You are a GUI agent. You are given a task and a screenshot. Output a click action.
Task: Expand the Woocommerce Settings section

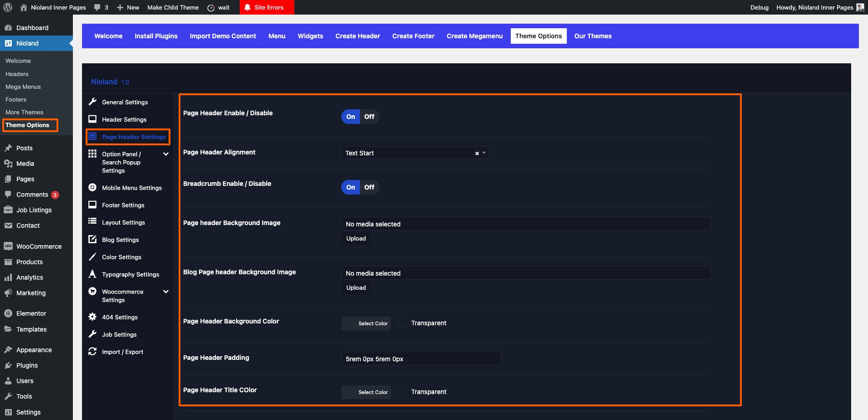point(166,292)
